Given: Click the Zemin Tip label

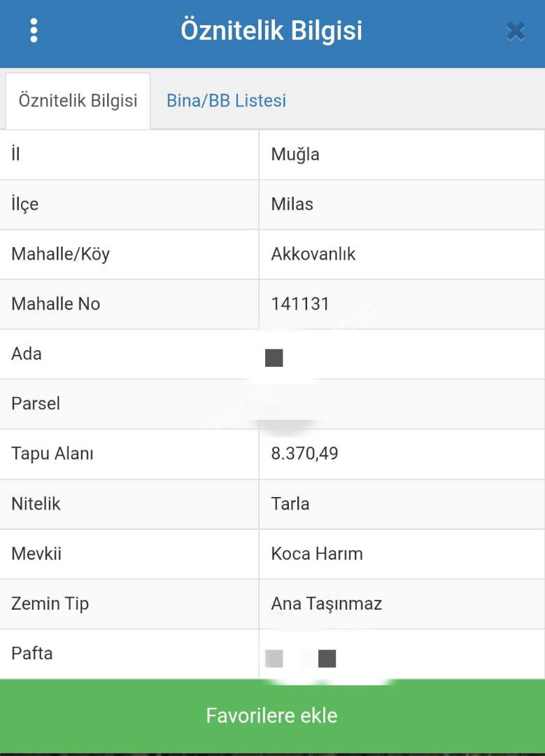Looking at the screenshot, I should [50, 603].
